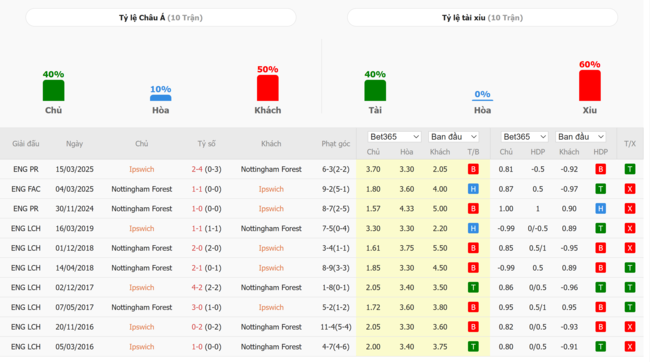Click T/B badge T for 02/12/2017 match

[x=473, y=287]
